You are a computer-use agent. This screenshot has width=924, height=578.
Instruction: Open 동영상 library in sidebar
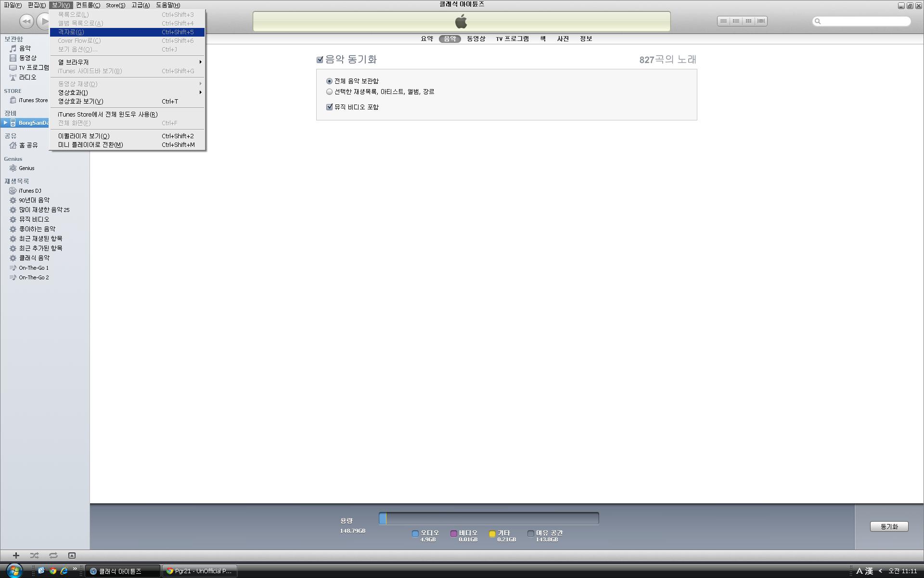pos(27,58)
